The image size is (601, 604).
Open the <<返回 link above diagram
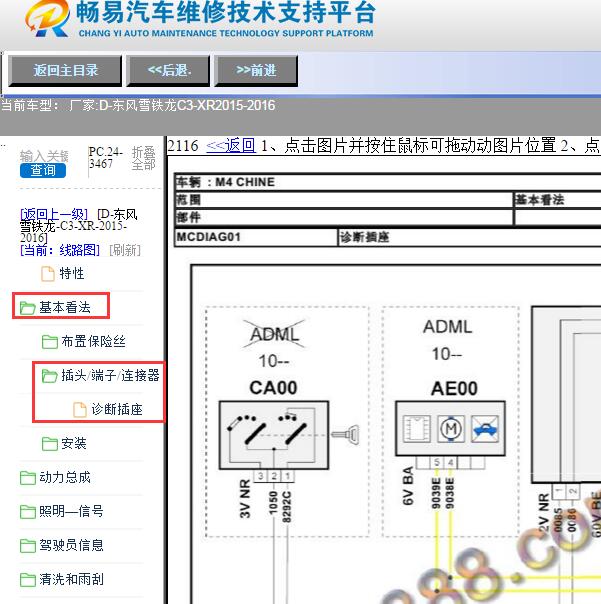(x=231, y=146)
